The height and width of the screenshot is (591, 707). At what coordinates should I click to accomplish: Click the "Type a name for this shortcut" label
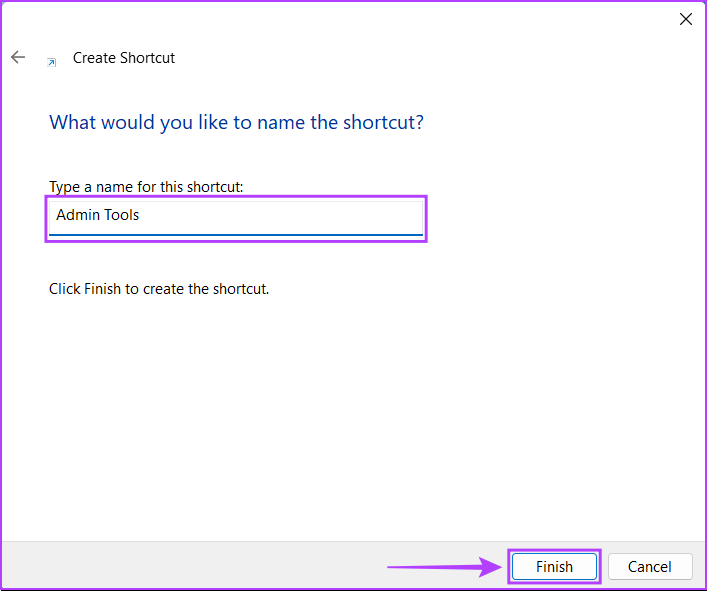coord(146,187)
